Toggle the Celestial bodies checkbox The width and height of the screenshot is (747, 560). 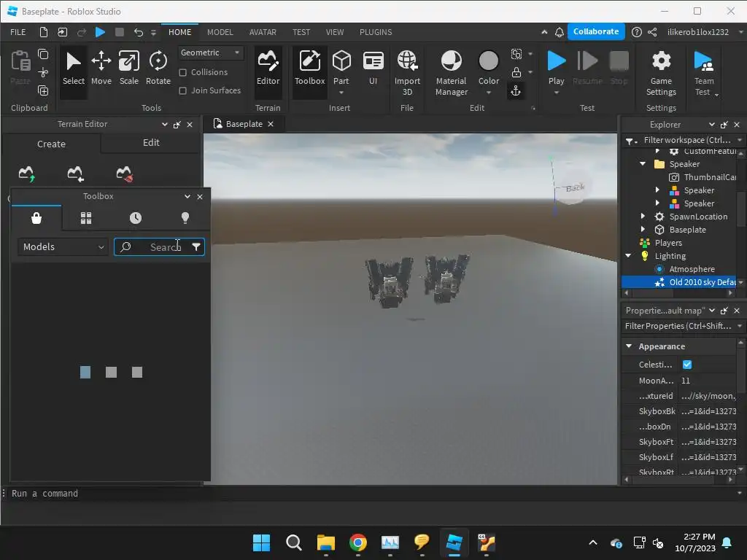click(x=687, y=365)
